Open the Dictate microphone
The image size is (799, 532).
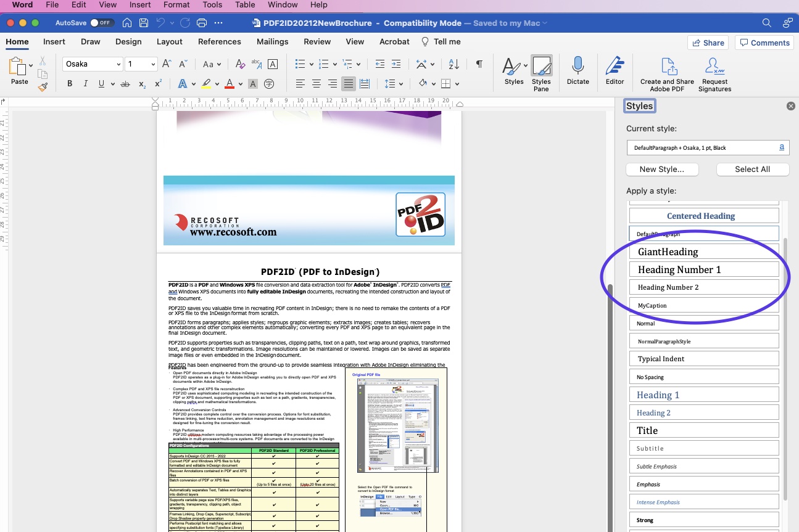click(x=578, y=71)
